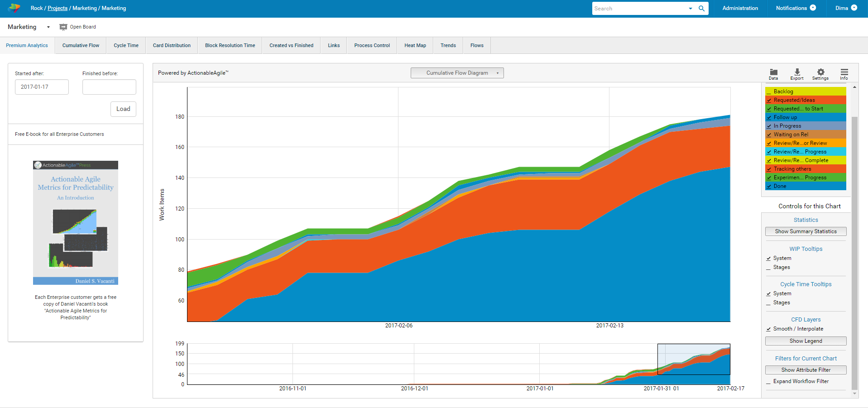This screenshot has height=408, width=868.
Task: Click Show Summary Statistics button
Action: pos(806,231)
